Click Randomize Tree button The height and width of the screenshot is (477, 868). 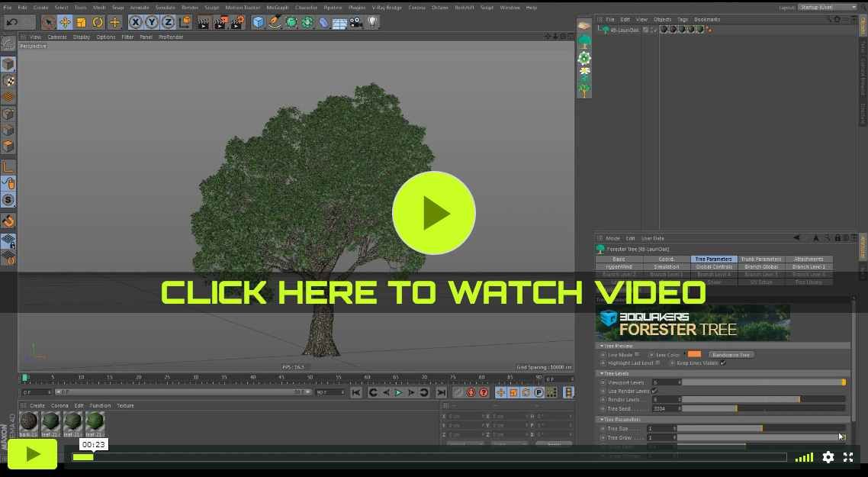click(x=731, y=355)
